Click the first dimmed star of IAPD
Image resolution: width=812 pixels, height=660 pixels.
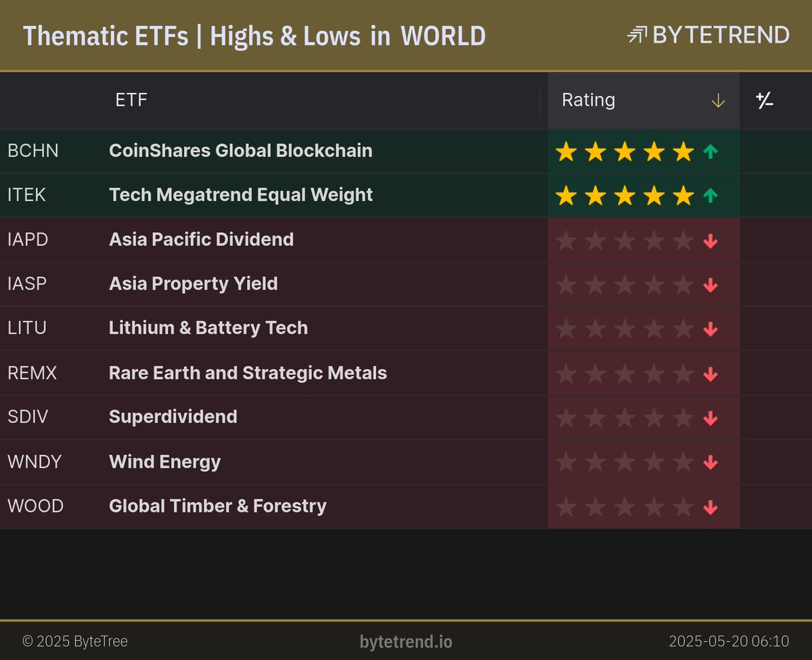[566, 240]
